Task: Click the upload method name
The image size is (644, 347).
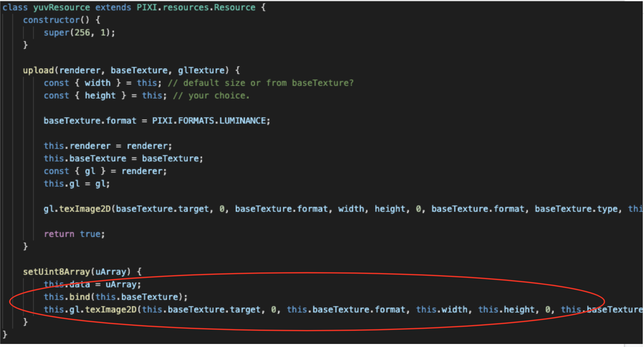Action: tap(38, 70)
